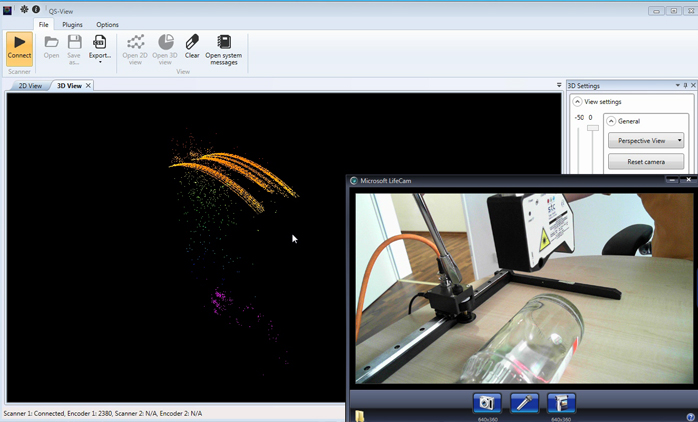Select the LifeCam video recording mode
This screenshot has width=698, height=422.
[561, 403]
